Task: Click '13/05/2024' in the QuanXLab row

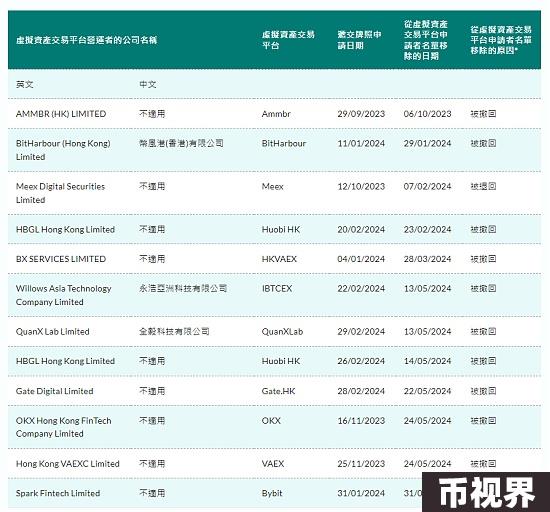Action: [x=428, y=332]
